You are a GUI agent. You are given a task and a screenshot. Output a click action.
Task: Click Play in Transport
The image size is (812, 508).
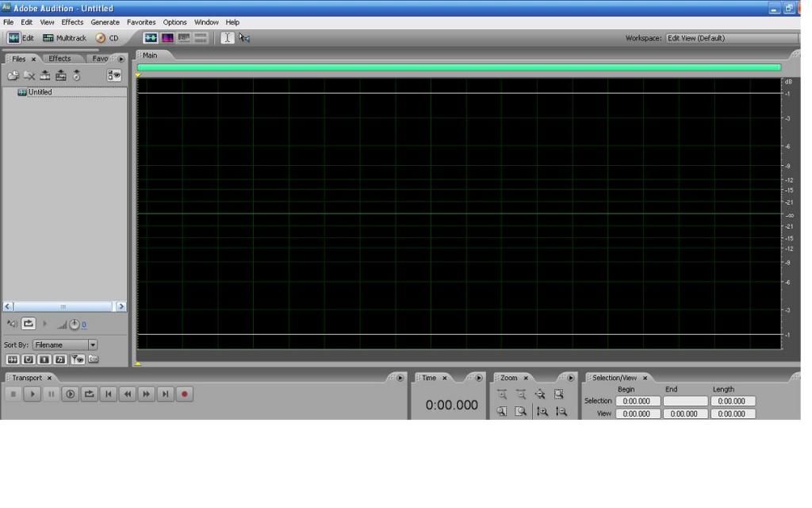(x=32, y=394)
